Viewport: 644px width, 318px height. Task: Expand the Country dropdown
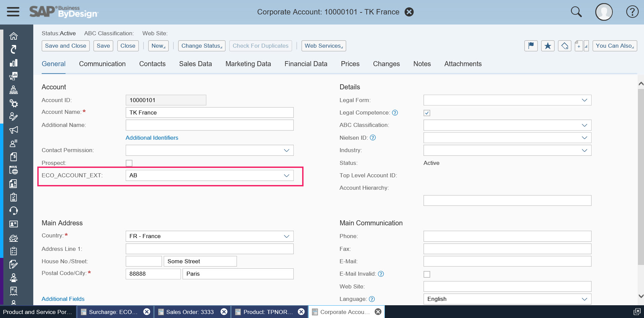pyautogui.click(x=286, y=236)
